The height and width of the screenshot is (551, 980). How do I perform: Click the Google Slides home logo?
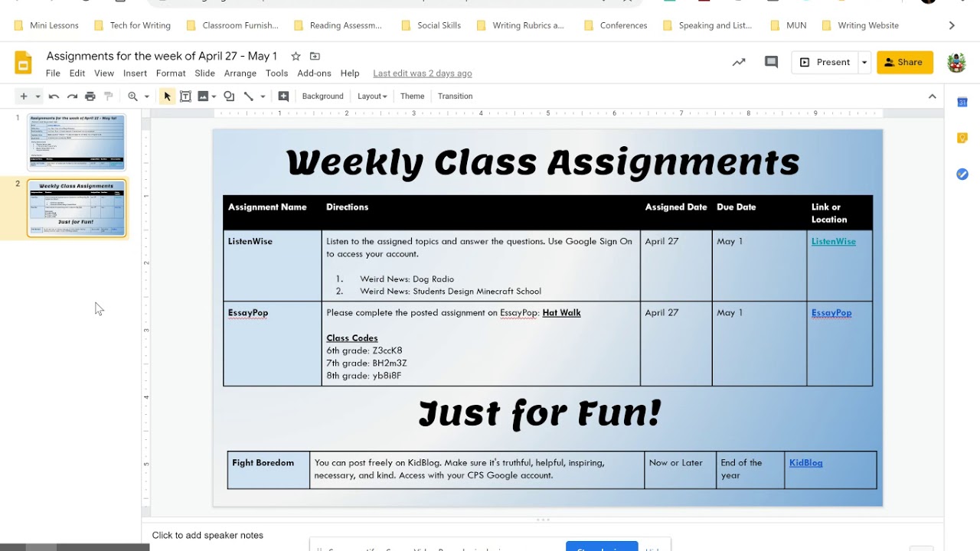[x=24, y=63]
